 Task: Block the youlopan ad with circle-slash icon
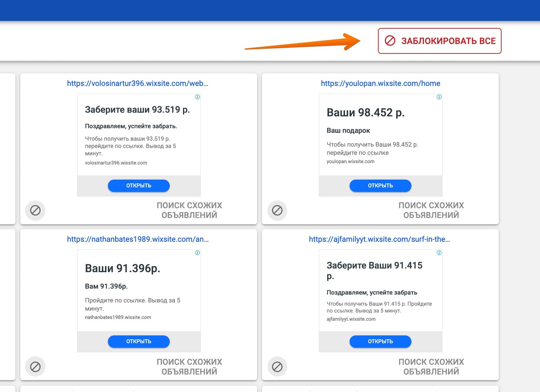[277, 210]
